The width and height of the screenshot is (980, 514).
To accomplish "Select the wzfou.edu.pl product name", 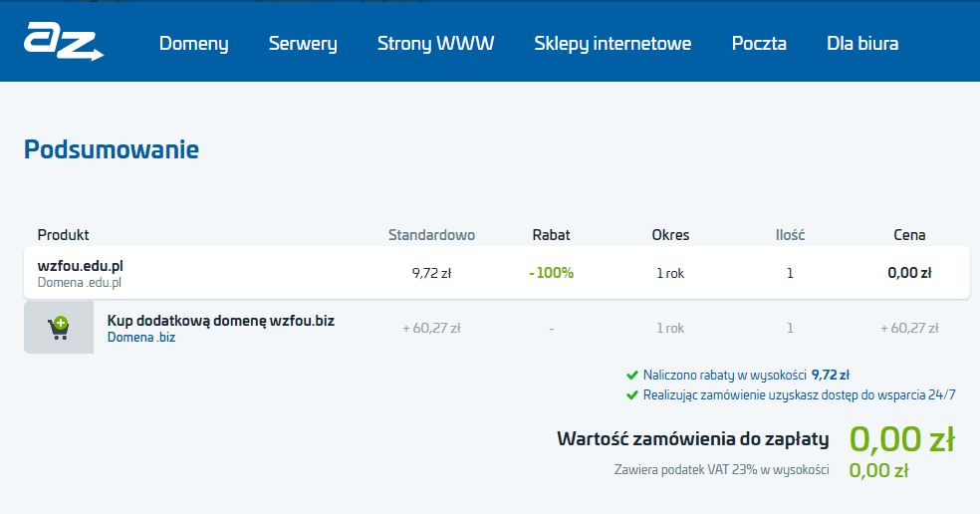I will [x=80, y=266].
